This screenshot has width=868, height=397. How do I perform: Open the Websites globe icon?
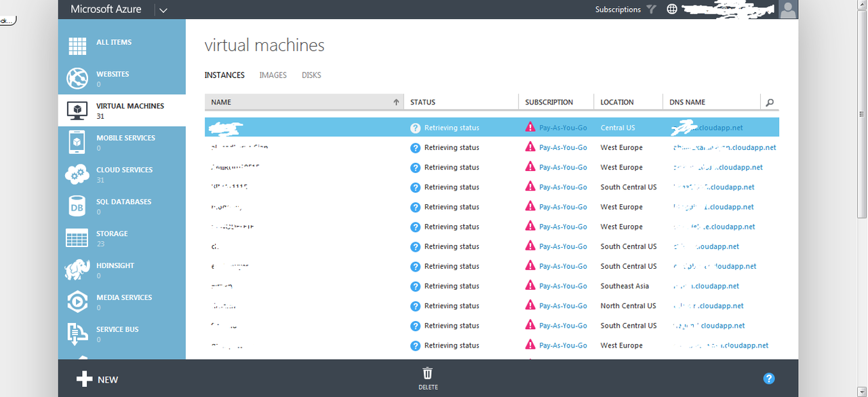click(x=77, y=79)
